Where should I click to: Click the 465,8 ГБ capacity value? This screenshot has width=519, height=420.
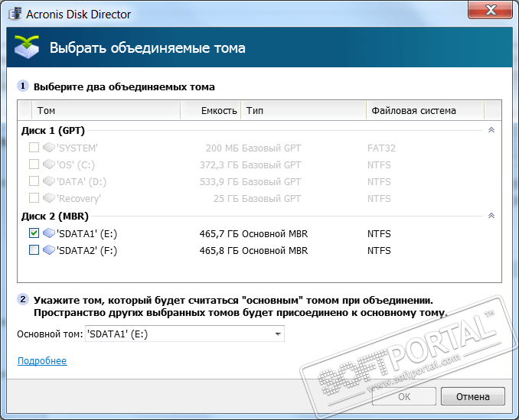point(219,251)
